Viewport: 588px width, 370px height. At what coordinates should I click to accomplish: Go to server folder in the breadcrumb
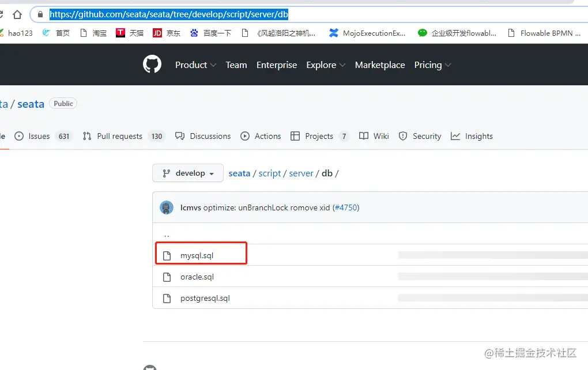301,173
